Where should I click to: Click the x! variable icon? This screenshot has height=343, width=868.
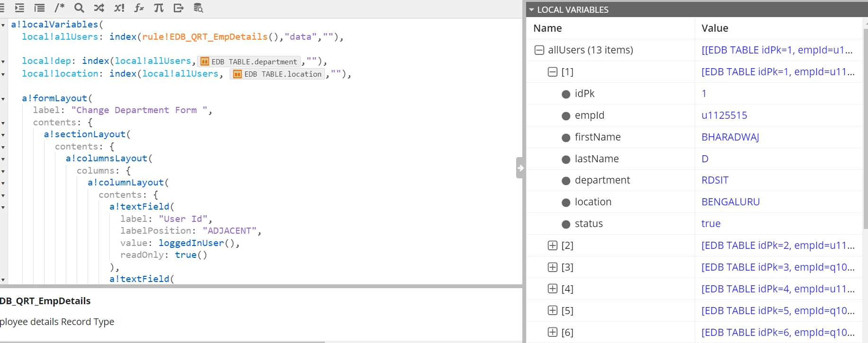[x=119, y=8]
